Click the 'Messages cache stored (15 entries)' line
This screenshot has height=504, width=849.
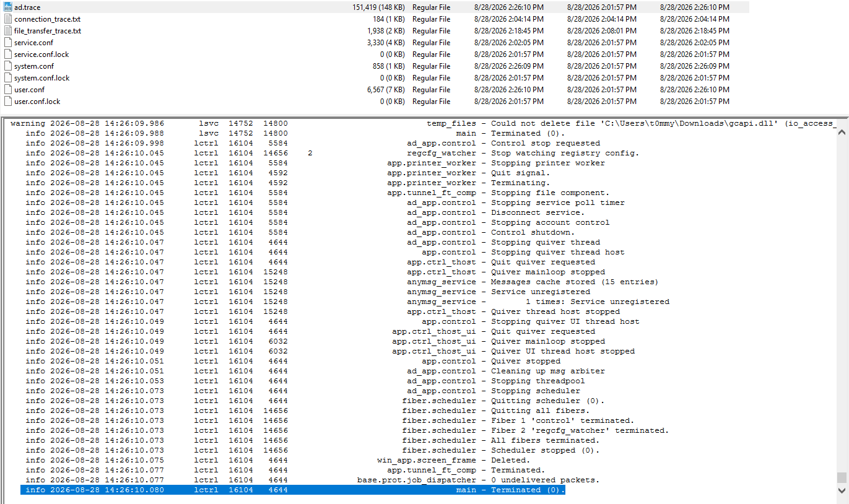(341, 282)
